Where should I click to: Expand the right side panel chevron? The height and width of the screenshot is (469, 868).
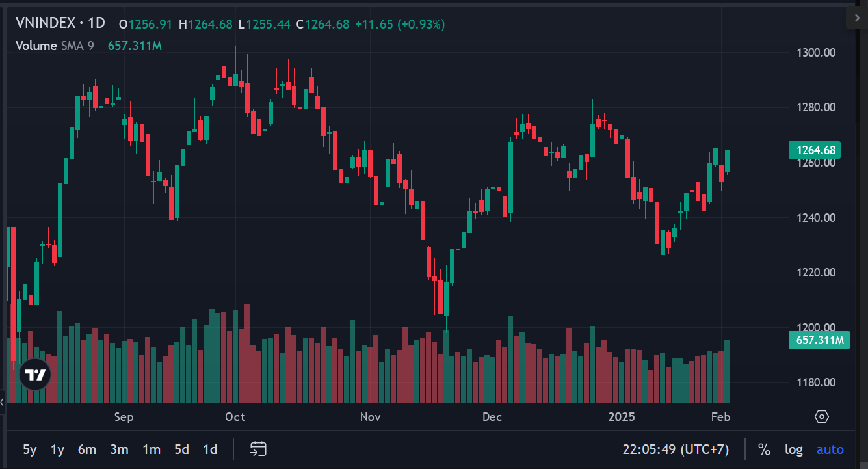pyautogui.click(x=856, y=18)
